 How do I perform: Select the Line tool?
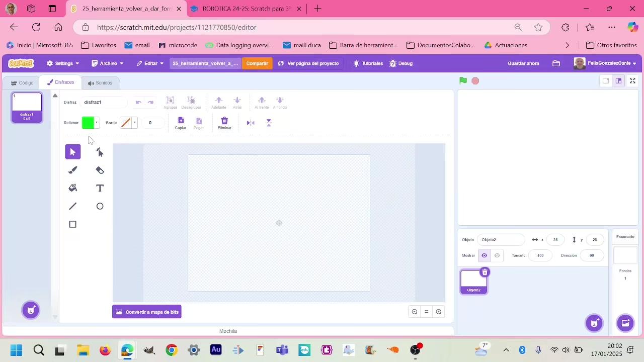73,206
